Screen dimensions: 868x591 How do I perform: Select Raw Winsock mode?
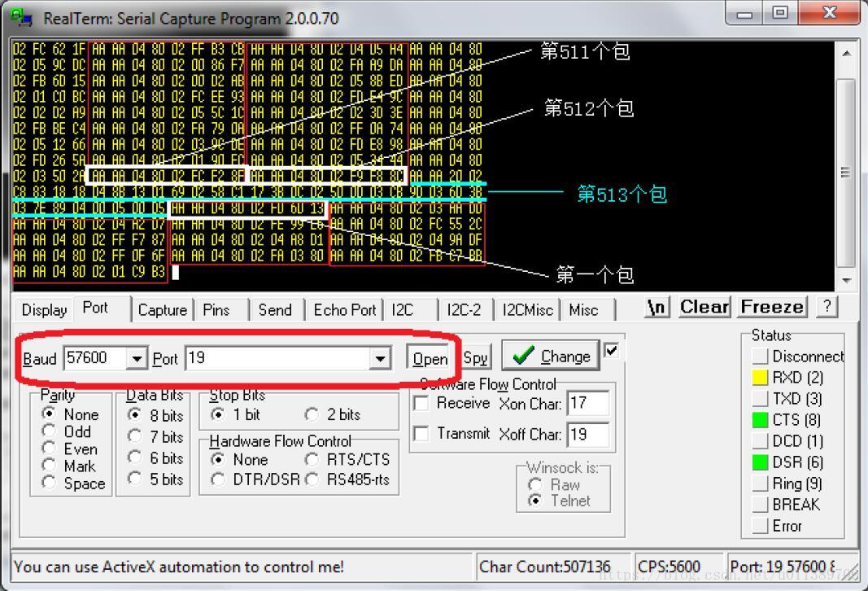534,484
